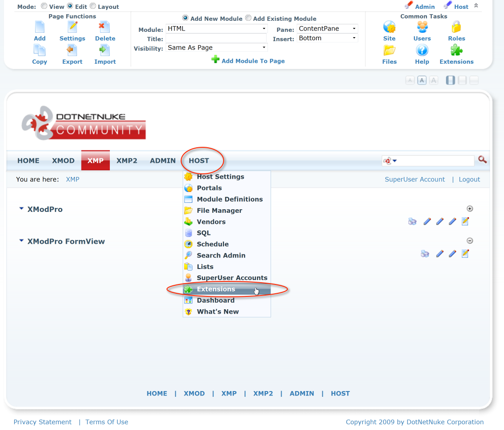Open Extensions icon in Common Tasks
Screen dimensions: 504x430
click(x=457, y=50)
